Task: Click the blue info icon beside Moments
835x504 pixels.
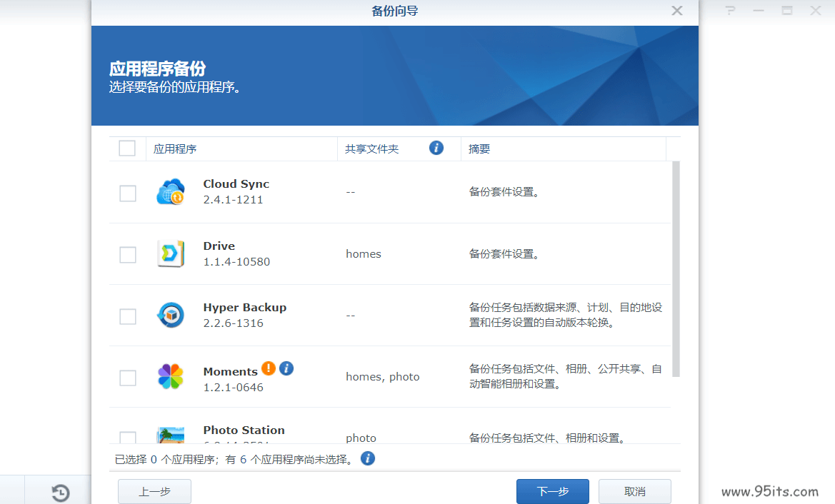Action: 286,368
